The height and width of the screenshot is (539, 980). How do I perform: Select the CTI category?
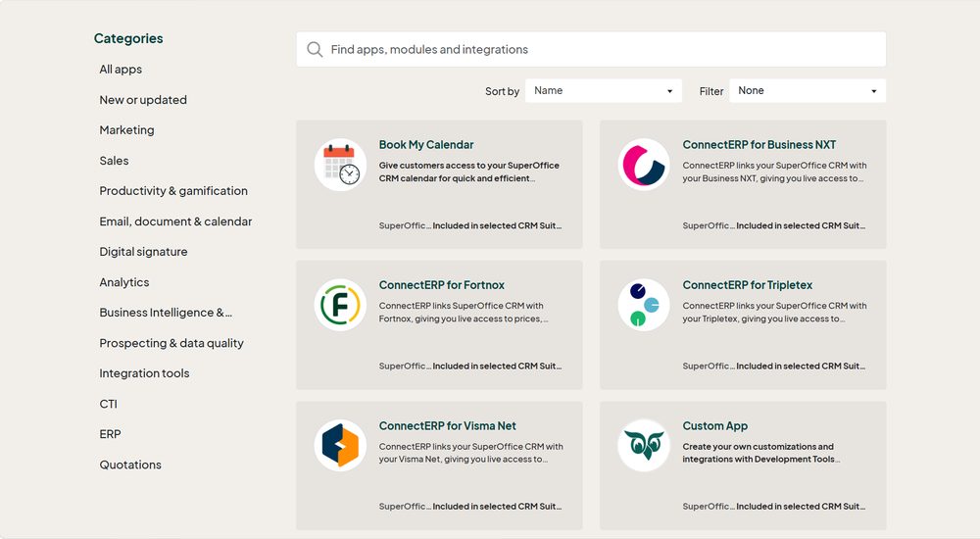(108, 404)
